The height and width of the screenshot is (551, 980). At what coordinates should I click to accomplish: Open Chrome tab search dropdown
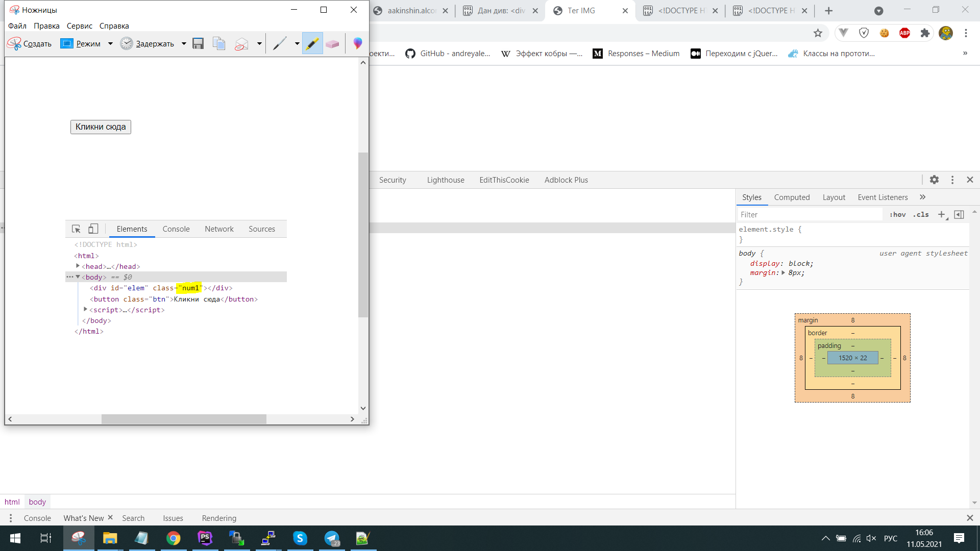[x=878, y=11]
